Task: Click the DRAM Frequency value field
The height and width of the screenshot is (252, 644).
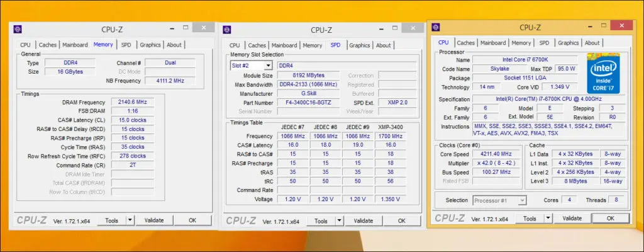Action: [x=132, y=102]
